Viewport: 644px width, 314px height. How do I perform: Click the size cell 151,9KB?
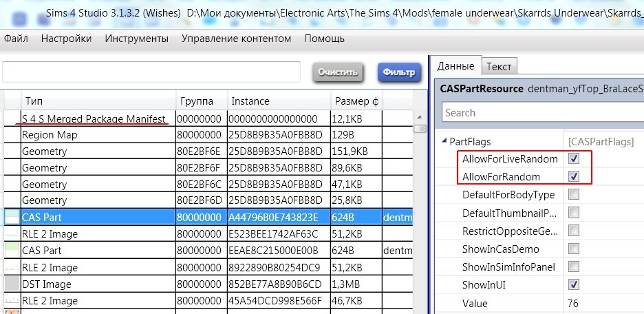click(356, 151)
